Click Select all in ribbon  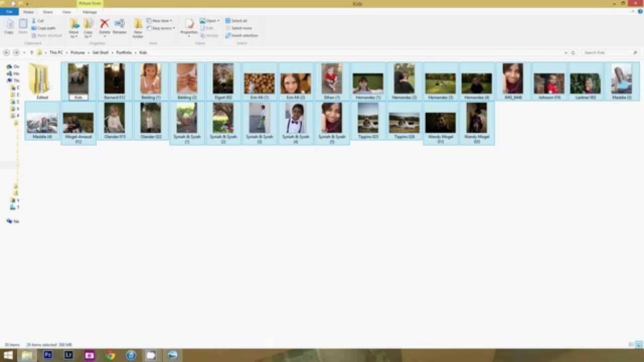click(236, 21)
